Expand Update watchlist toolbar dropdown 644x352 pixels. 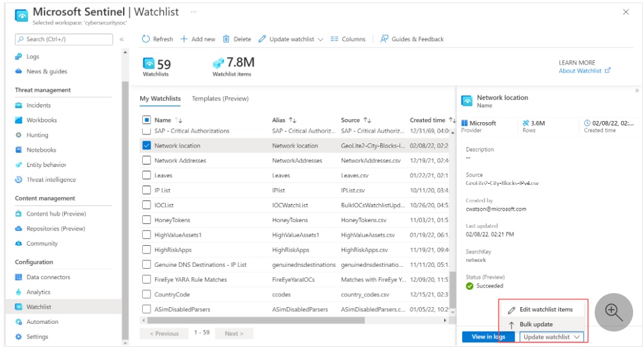[x=291, y=39]
